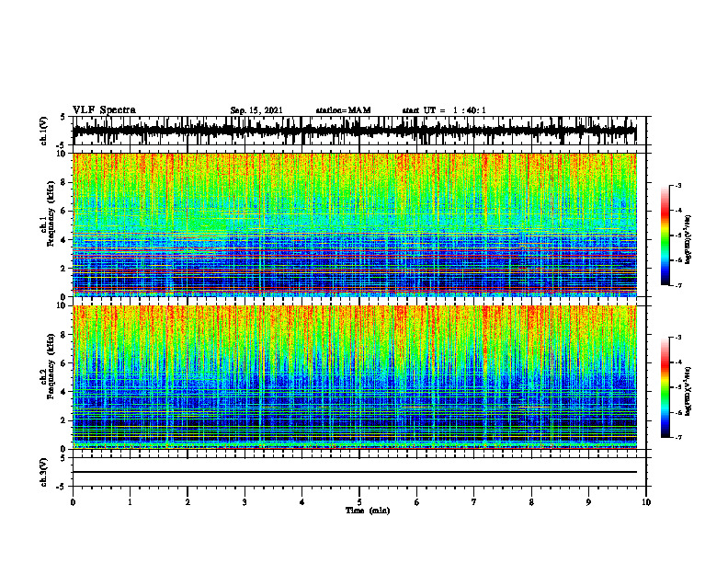This screenshot has width=728, height=563.
Task: Click the "start UT = 1:40:1" text
Action: point(444,110)
